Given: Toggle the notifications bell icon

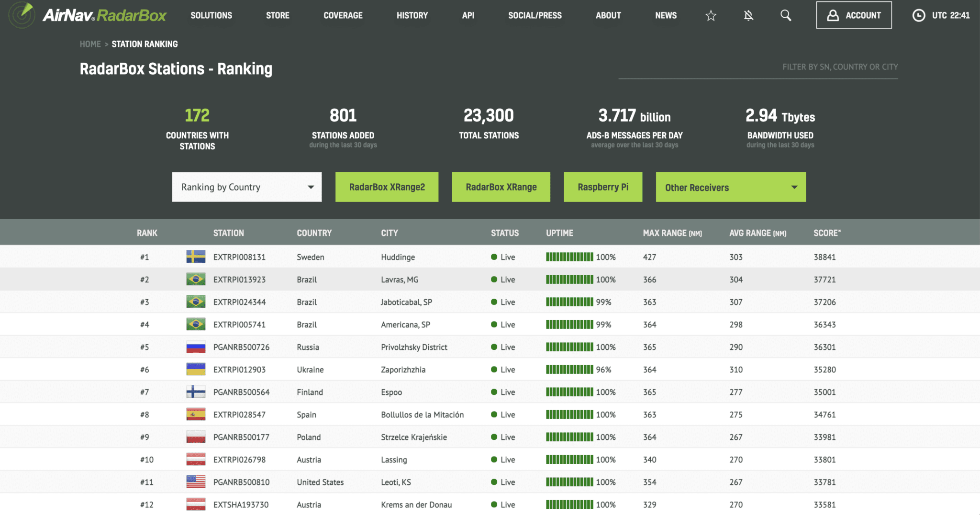Looking at the screenshot, I should pos(748,16).
